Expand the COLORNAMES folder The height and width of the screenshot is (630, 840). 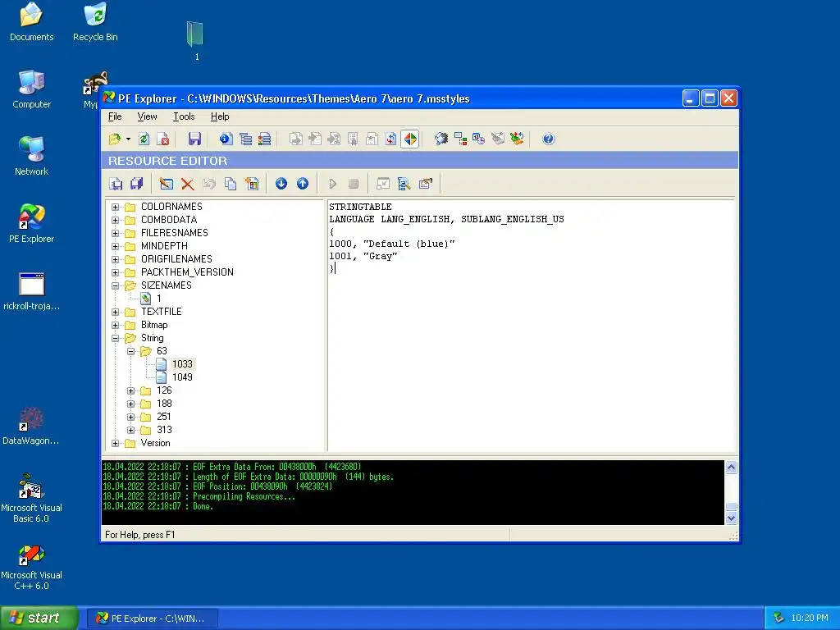(x=115, y=207)
